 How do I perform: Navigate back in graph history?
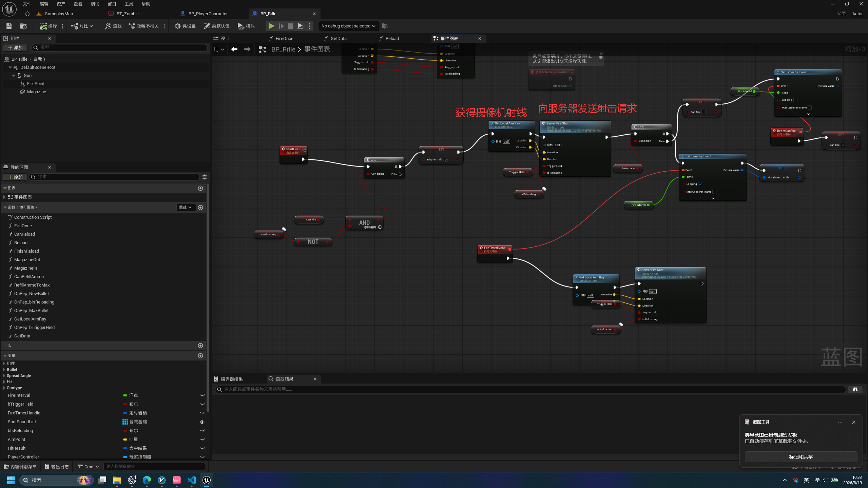pos(234,49)
